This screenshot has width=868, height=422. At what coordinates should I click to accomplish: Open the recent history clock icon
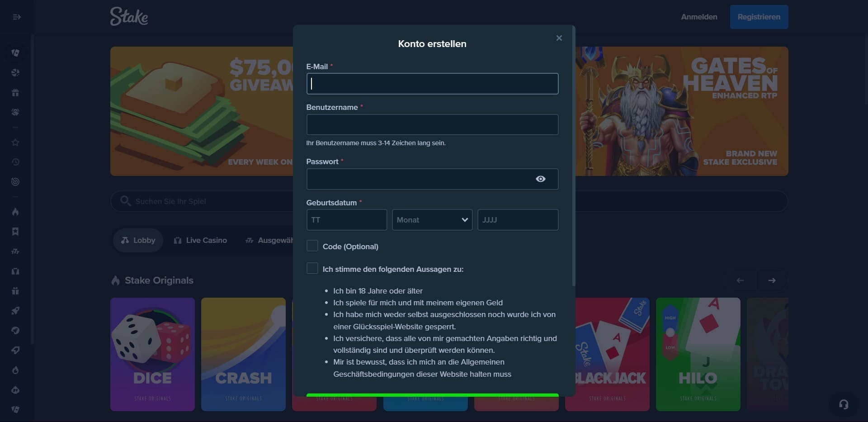click(x=15, y=162)
